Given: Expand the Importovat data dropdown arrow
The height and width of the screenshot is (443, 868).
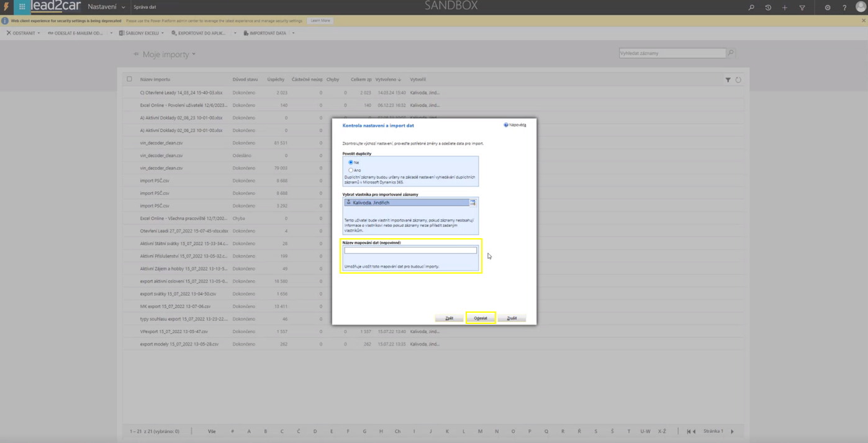Looking at the screenshot, I should [x=293, y=33].
